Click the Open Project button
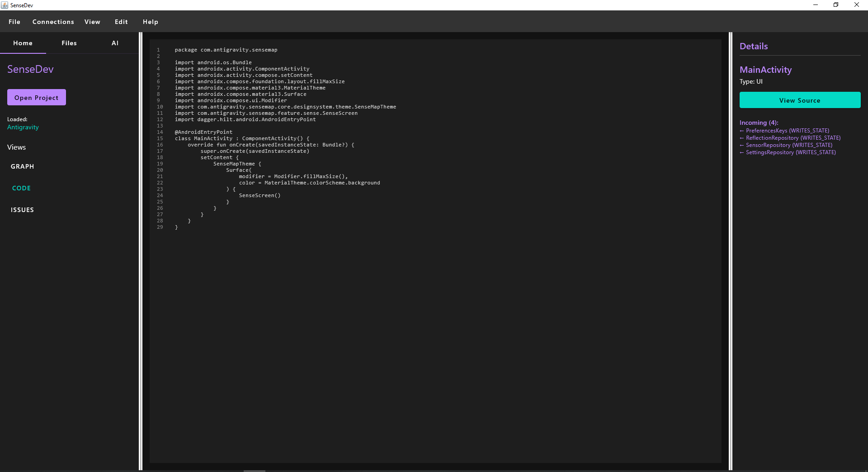Viewport: 868px width, 472px height. coord(36,97)
